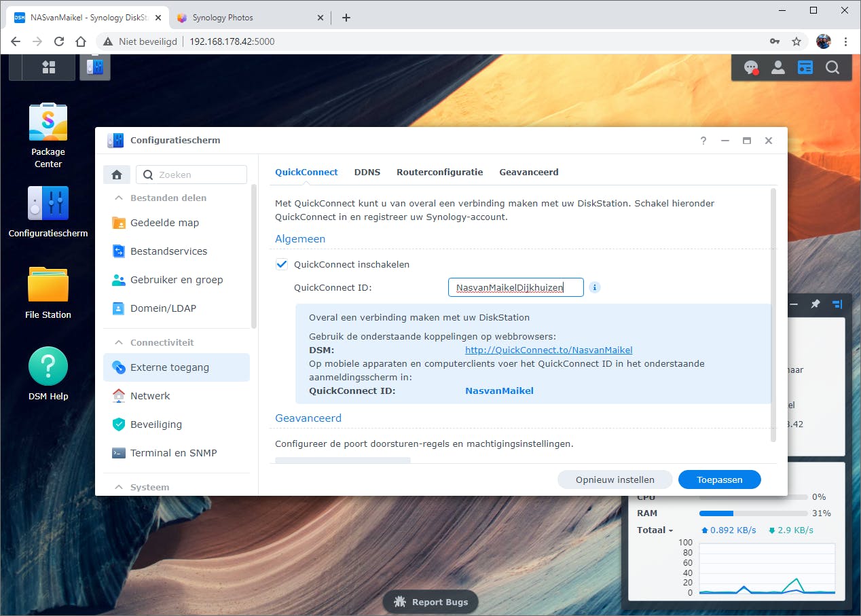Open Gebruiker en groep settings

coord(177,280)
